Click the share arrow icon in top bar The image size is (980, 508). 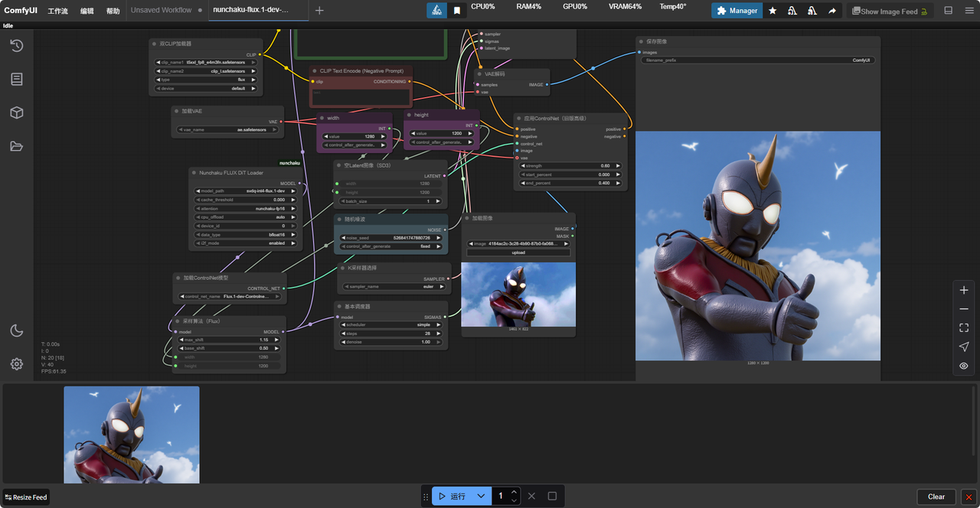[x=831, y=11]
